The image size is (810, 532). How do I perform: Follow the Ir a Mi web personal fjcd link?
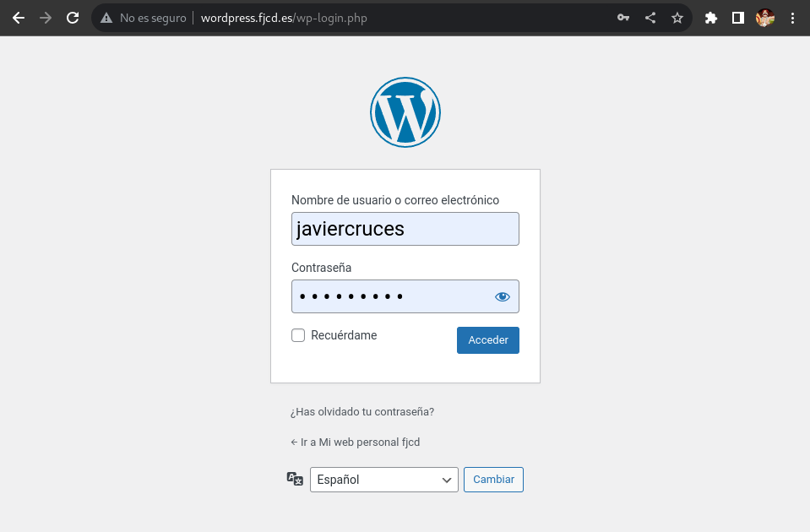coord(356,442)
